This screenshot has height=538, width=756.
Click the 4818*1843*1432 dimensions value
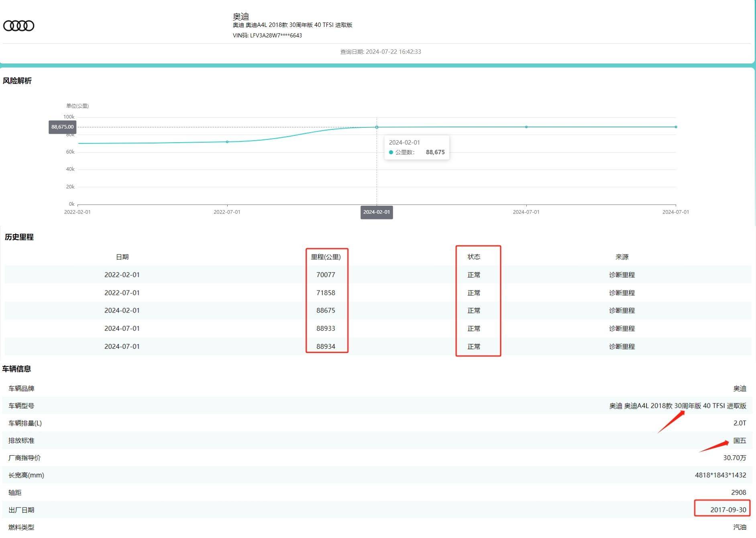coord(721,475)
